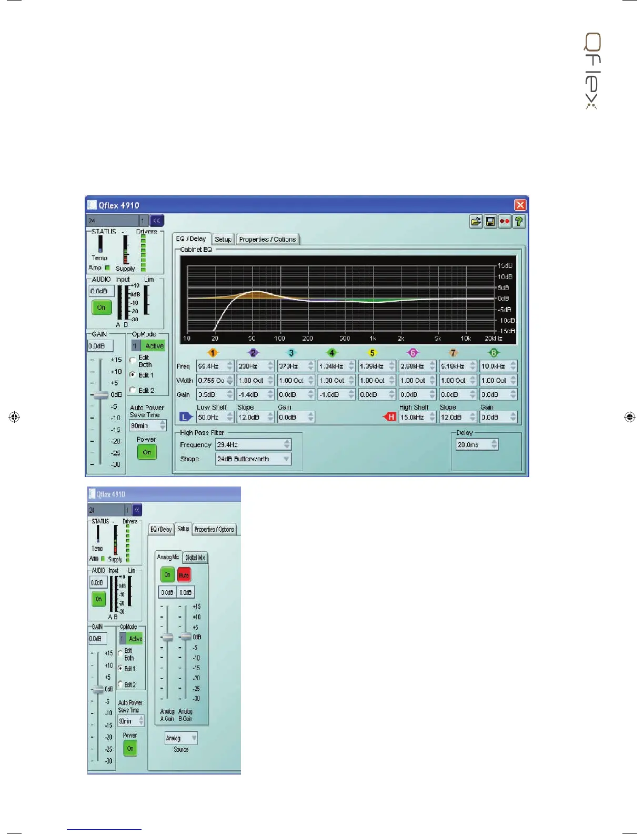The height and width of the screenshot is (834, 644).
Task: Click the red dots toolbar icon
Action: pyautogui.click(x=504, y=222)
